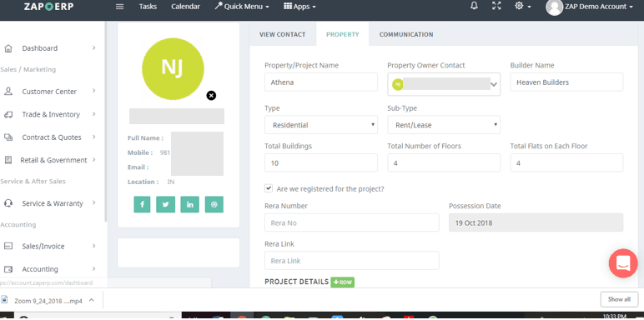Image resolution: width=644 pixels, height=320 pixels.
Task: Click the Customer Center person icon
Action: (8, 92)
